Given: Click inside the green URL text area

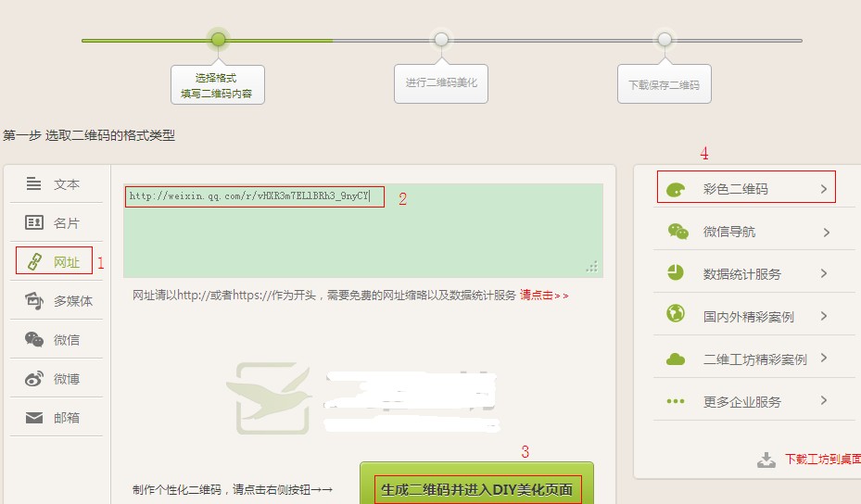Looking at the screenshot, I should (x=363, y=231).
